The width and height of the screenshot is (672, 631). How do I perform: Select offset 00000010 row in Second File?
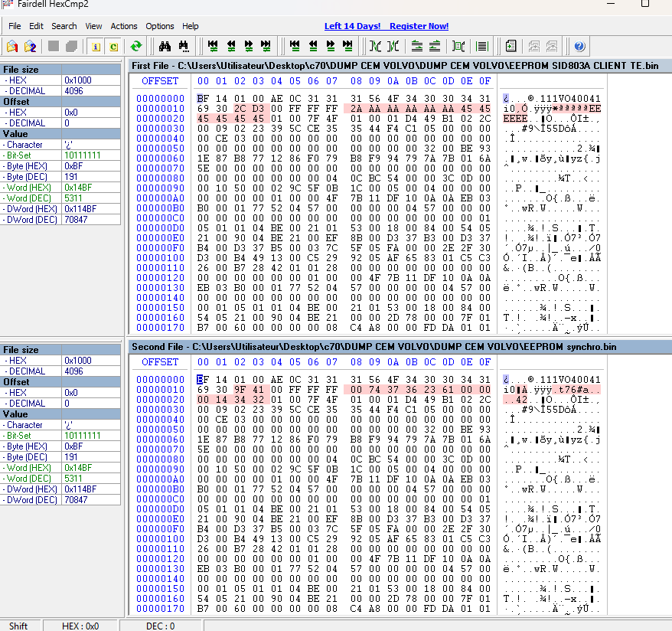tap(160, 390)
